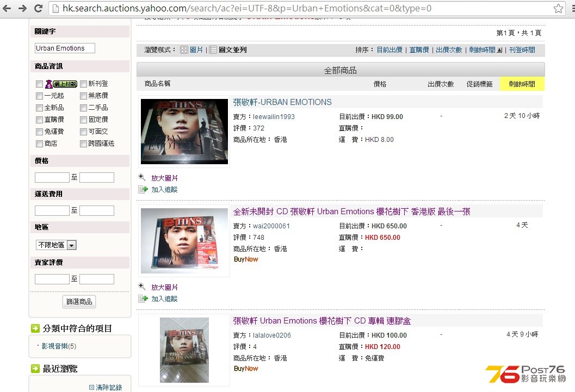Enable the 全新品 checkbox
Screen dimensions: 575x392
click(x=40, y=108)
